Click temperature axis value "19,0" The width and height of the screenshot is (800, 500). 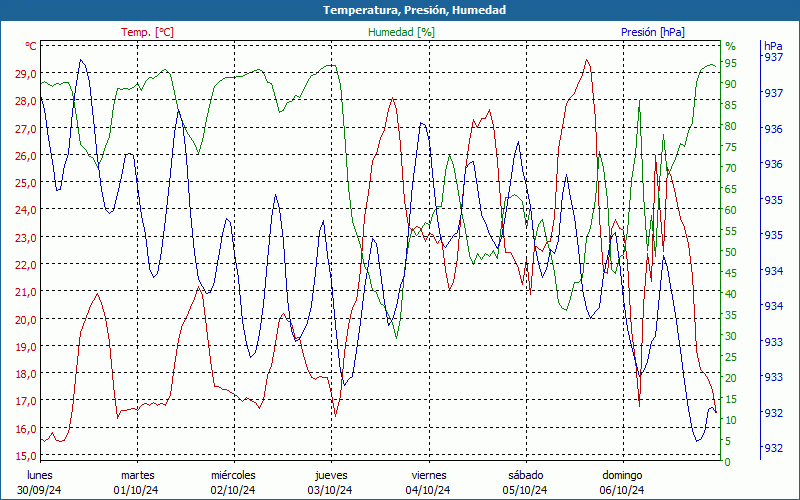pos(26,346)
